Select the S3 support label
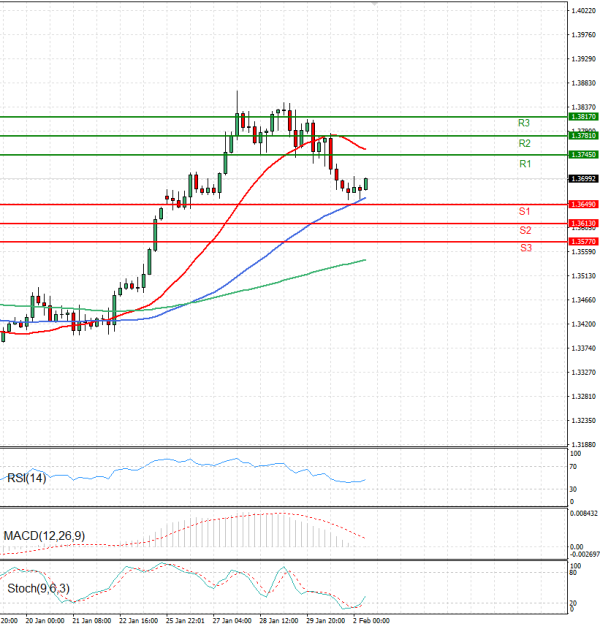This screenshot has width=600, height=629. 525,247
